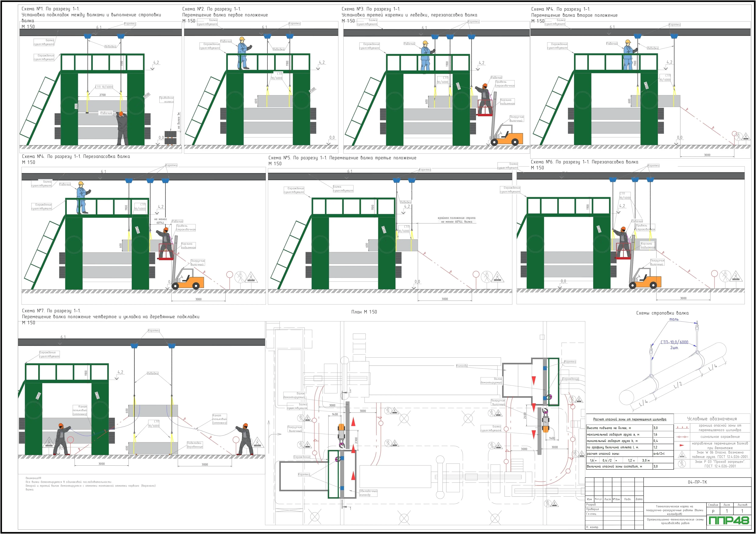The width and height of the screenshot is (756, 534).
Task: Click the W 06 warning sign legend icon
Action: click(x=682, y=455)
